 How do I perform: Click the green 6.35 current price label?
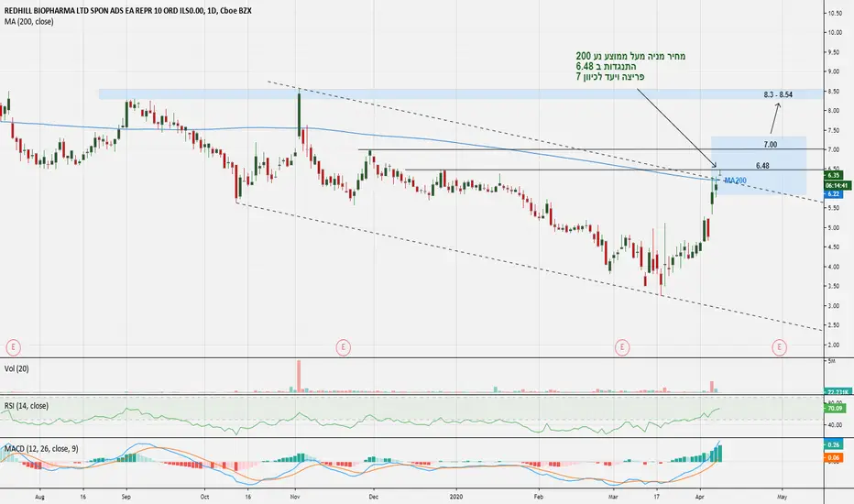(833, 175)
